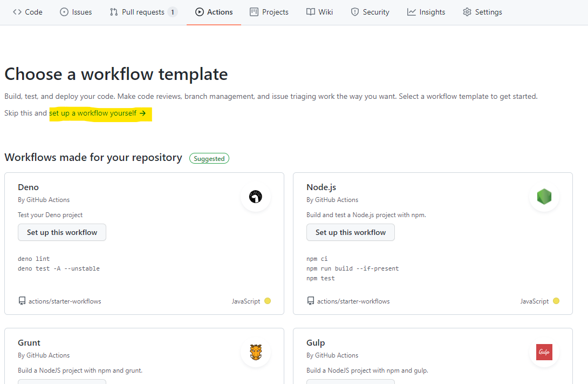
Task: Click the 'Workflows made for your repository' heading
Action: [x=93, y=157]
